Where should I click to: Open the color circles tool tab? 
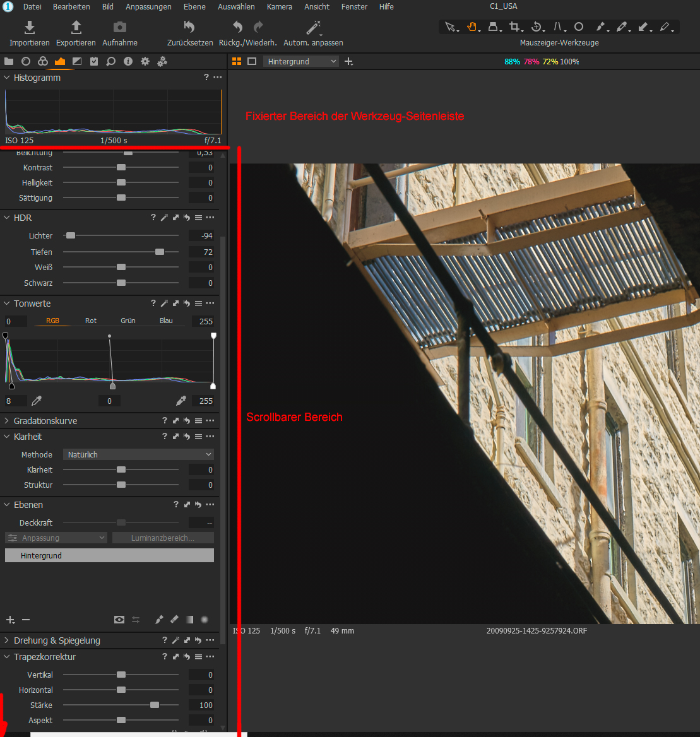click(x=43, y=61)
